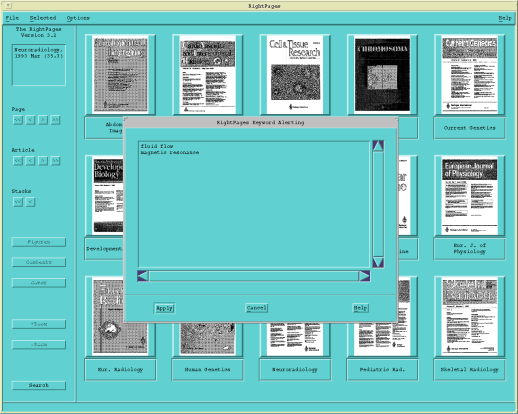The image size is (518, 414).
Task: Click the horizontal scroll right arrow
Action: pos(364,276)
